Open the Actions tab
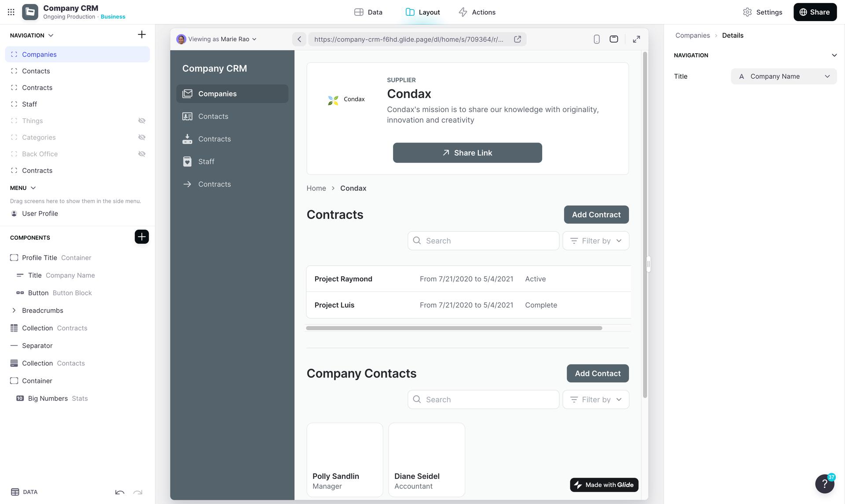This screenshot has height=504, width=845. click(477, 12)
